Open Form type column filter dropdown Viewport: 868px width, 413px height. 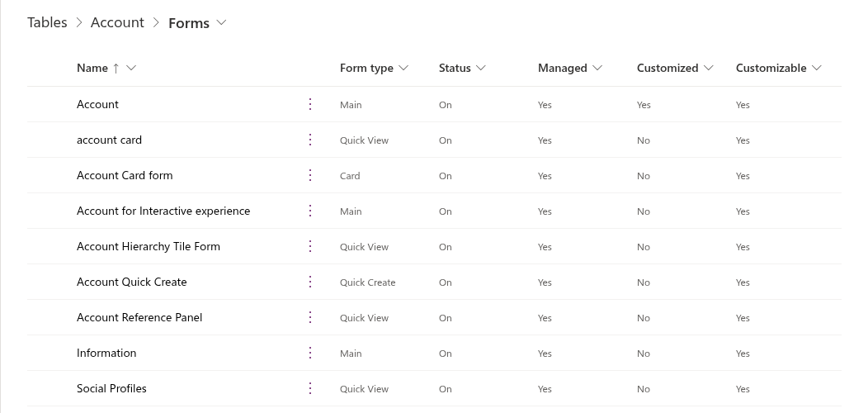click(403, 68)
